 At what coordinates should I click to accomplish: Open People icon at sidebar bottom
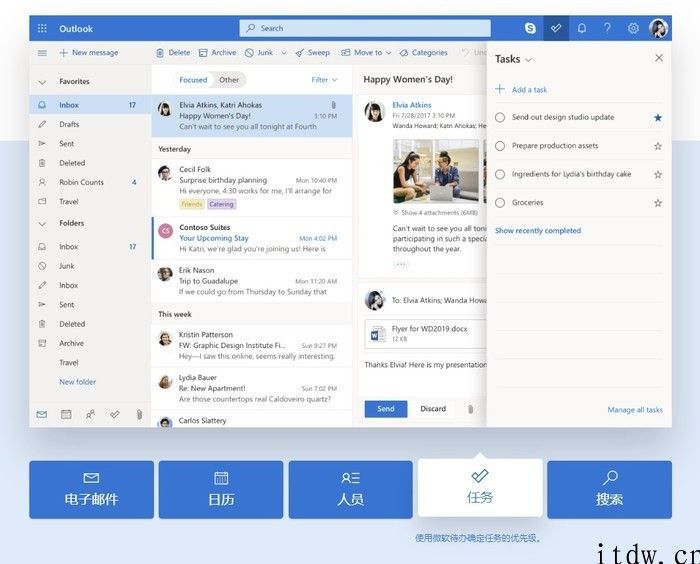90,414
